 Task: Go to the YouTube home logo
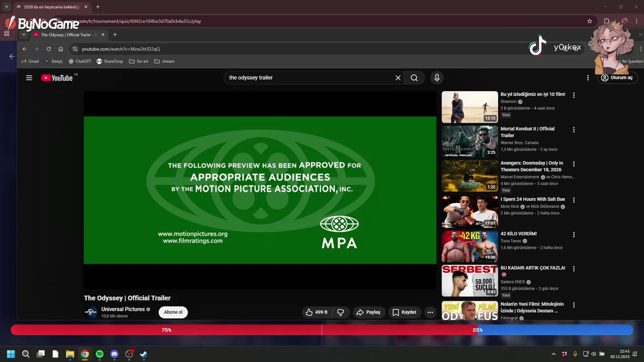tap(57, 78)
